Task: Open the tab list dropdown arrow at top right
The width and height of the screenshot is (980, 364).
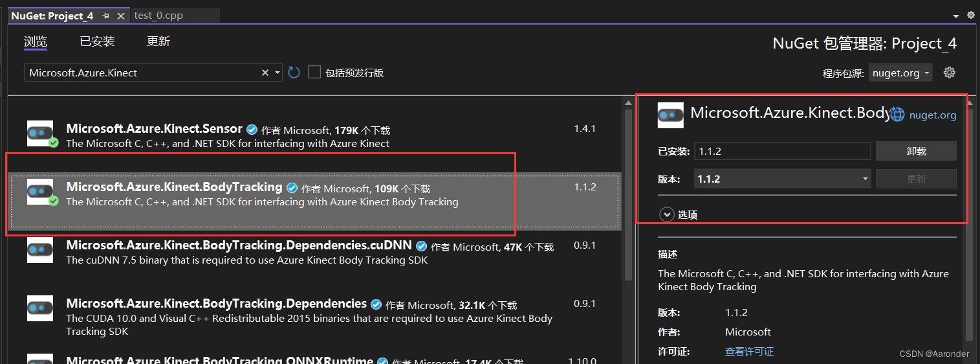Action: click(x=956, y=16)
